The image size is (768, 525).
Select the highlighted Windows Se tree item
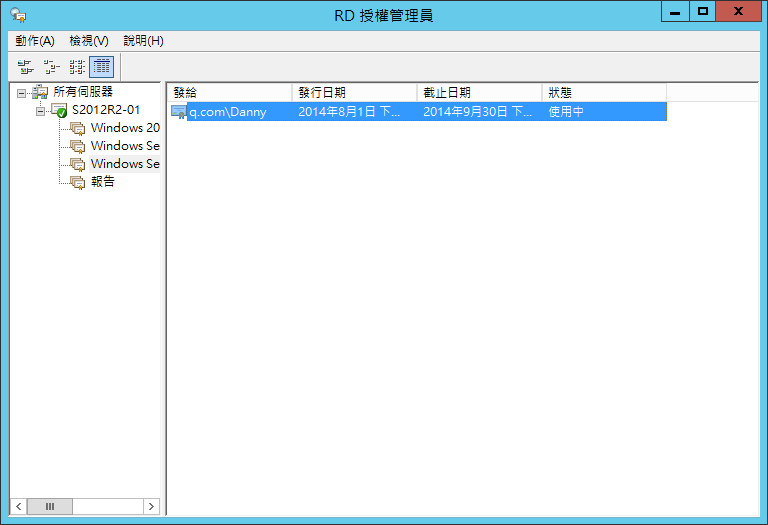point(125,164)
